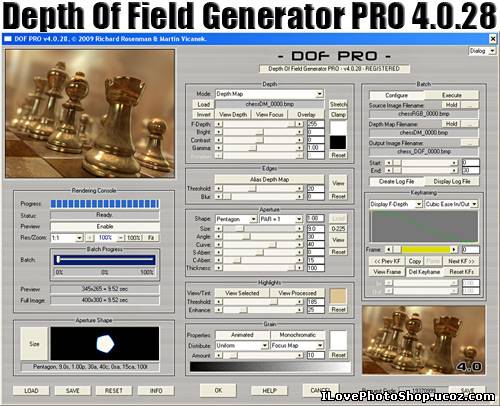
Task: Click the left arrow of the Edges Blur slider
Action: [219, 197]
